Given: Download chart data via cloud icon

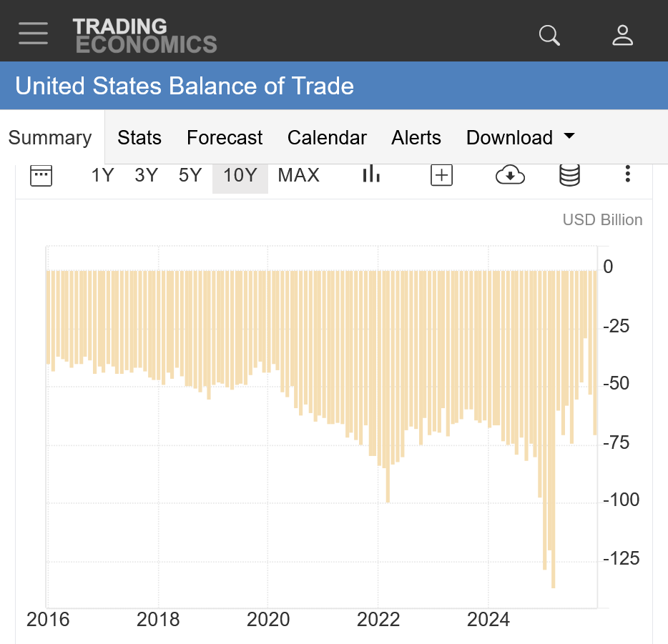Looking at the screenshot, I should tap(510, 175).
